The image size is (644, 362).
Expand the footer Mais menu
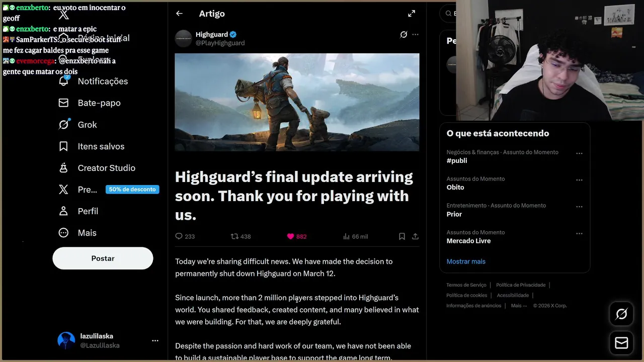click(519, 306)
